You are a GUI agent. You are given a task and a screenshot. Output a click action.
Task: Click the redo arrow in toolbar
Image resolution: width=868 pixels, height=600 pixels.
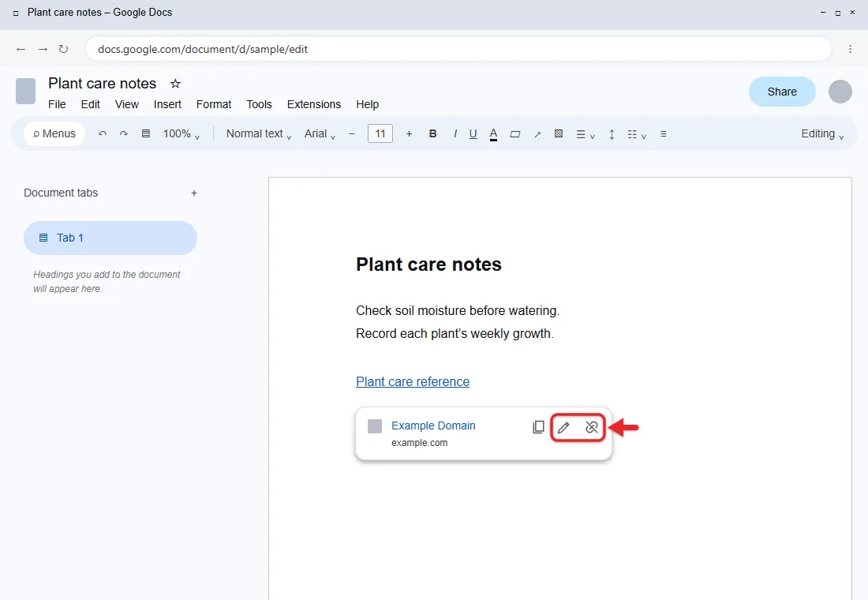click(124, 133)
